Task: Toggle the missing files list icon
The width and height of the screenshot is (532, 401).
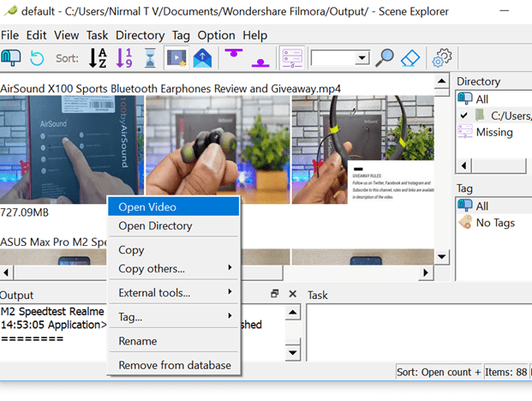Action: pos(292,58)
